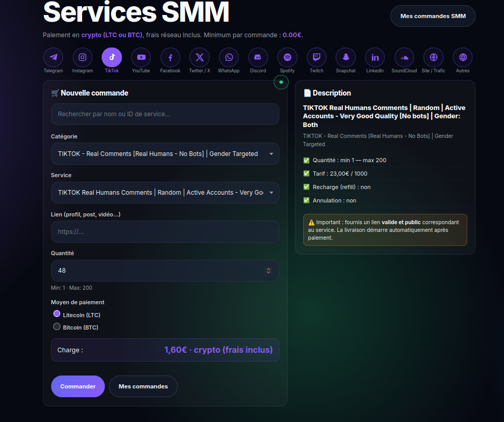Click the green check beside Annulation
This screenshot has width=504, height=422.
tap(306, 200)
